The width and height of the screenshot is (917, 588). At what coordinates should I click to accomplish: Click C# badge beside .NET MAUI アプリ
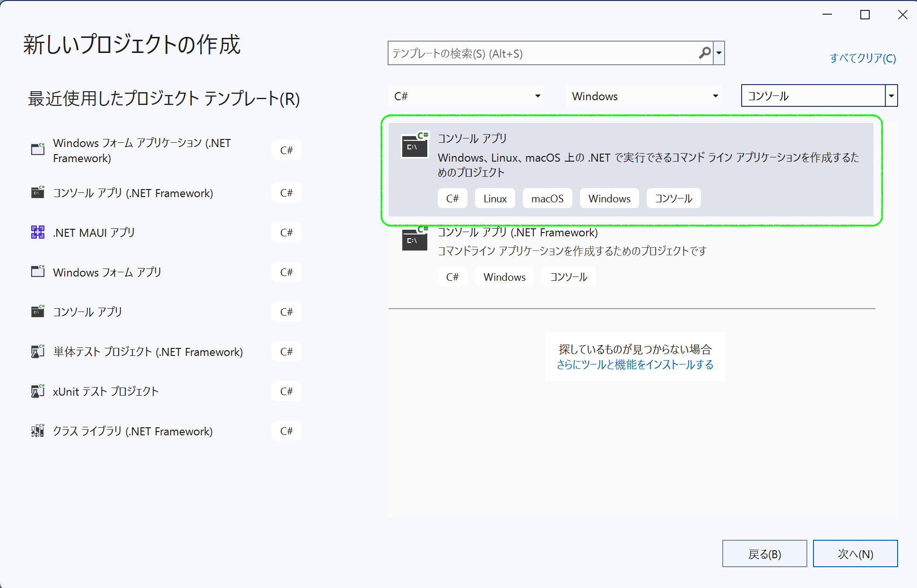point(286,233)
